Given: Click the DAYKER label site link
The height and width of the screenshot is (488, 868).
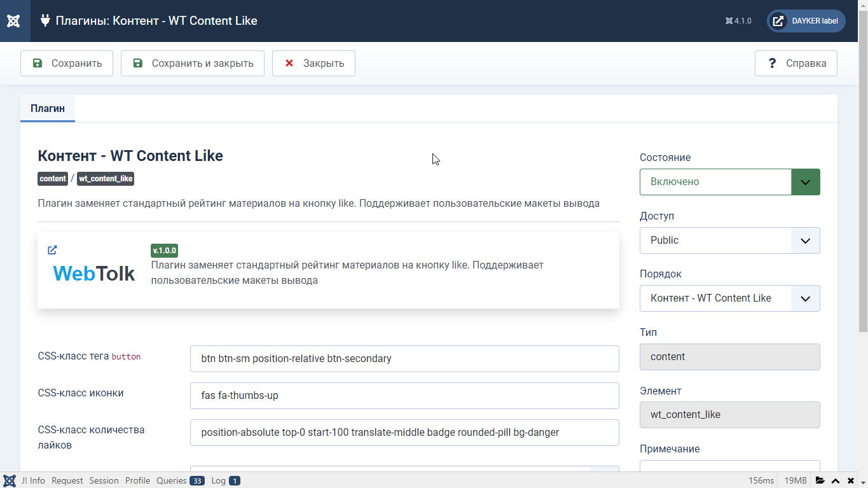Looking at the screenshot, I should click(806, 21).
